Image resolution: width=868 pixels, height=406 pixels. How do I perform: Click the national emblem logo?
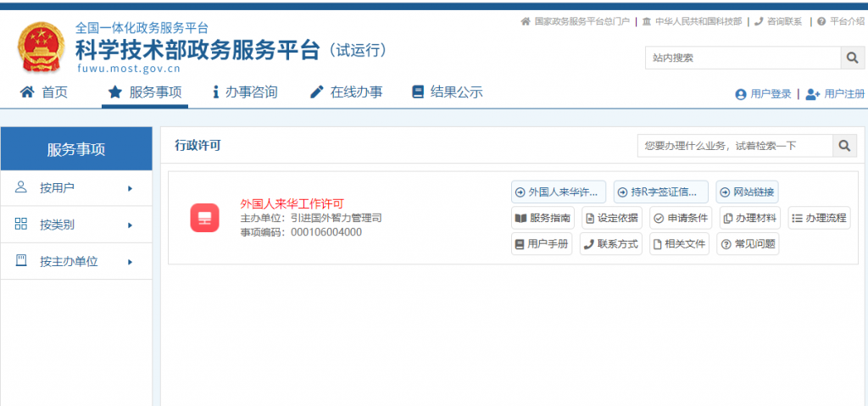point(42,47)
